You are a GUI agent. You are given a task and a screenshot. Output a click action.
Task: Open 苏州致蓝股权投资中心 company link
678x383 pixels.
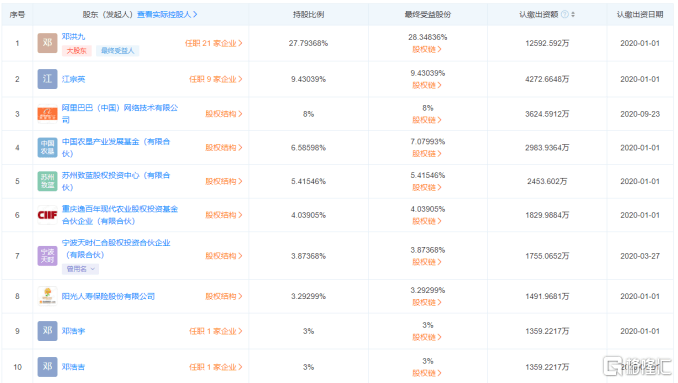[116, 181]
